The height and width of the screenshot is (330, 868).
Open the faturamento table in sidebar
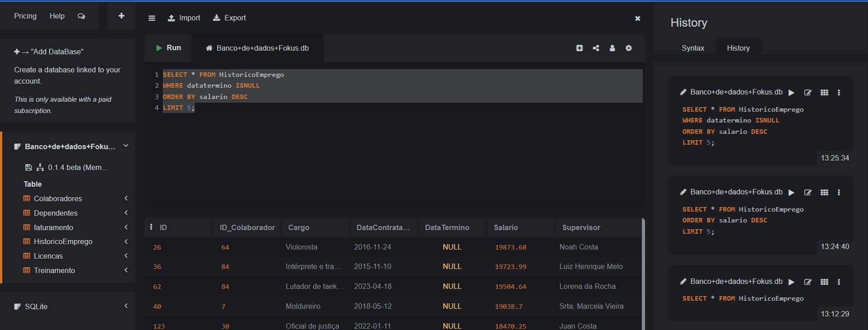coord(53,227)
